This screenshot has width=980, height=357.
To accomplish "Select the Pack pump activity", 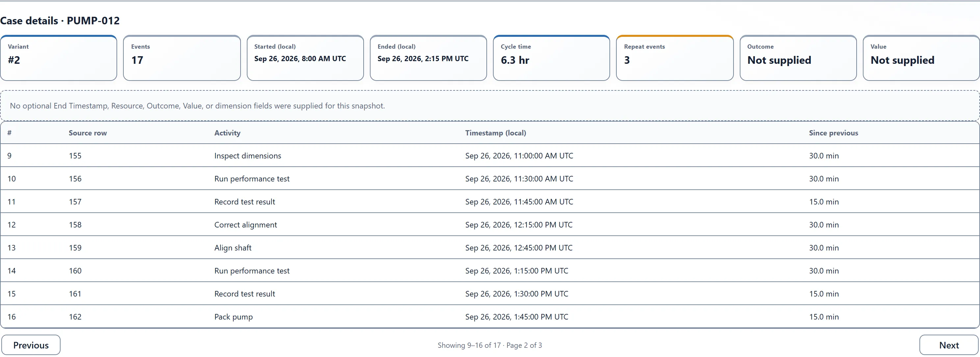I will coord(234,317).
